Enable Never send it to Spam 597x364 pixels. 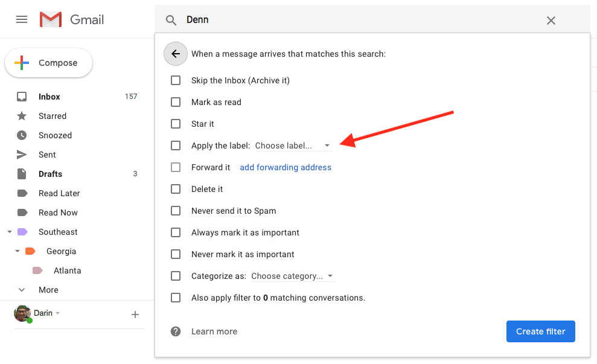176,211
